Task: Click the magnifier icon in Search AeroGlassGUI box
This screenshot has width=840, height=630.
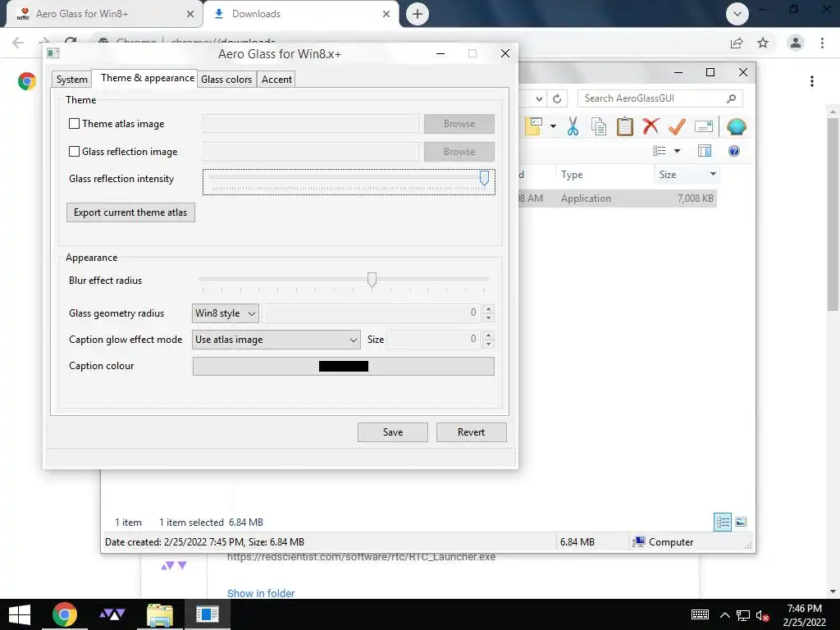Action: pos(731,98)
